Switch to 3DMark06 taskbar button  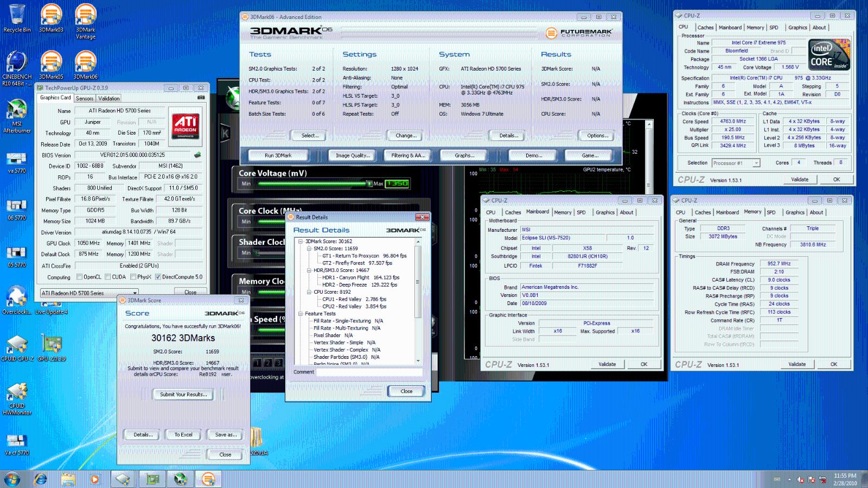208,479
